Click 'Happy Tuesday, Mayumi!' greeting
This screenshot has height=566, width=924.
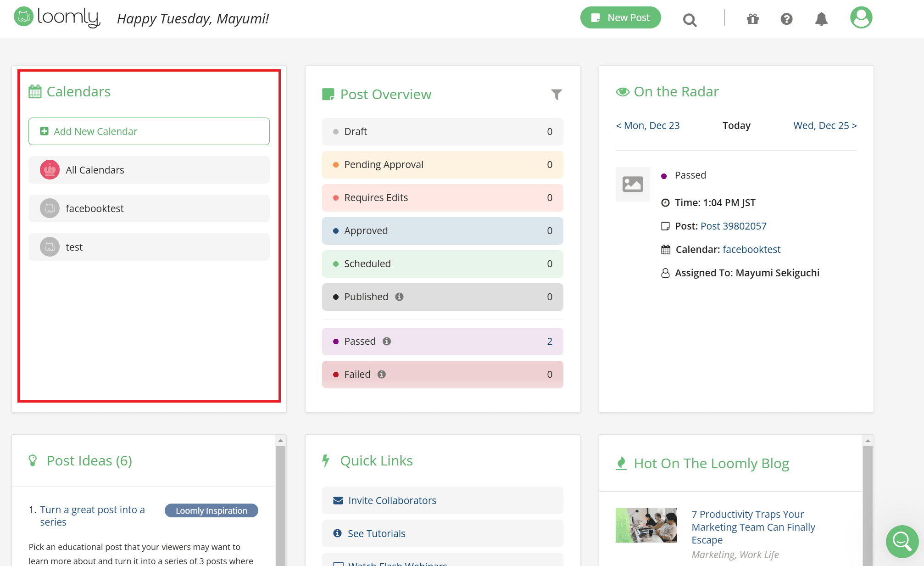point(193,18)
